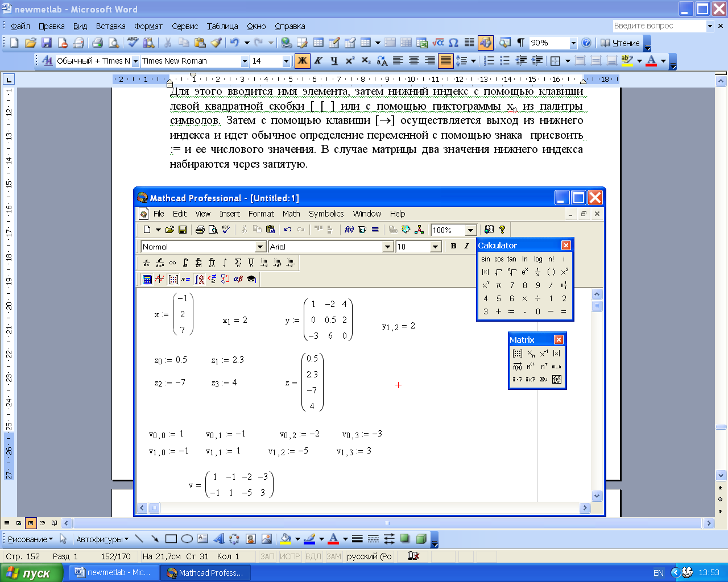The image size is (728, 582).
Task: Apply the red font color button
Action: 652,61
